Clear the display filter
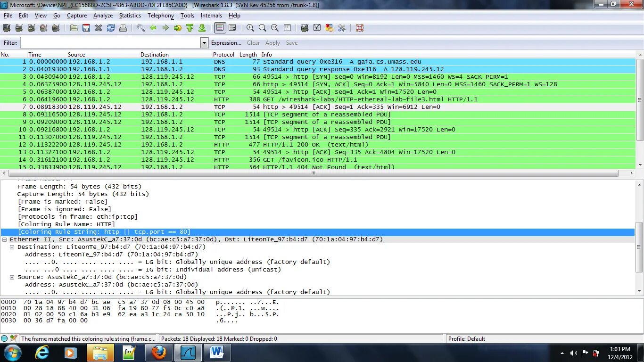 254,43
